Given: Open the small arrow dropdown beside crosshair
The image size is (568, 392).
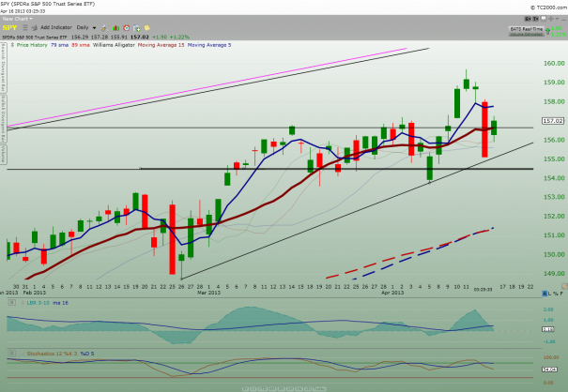Looking at the screenshot, I should (x=557, y=19).
